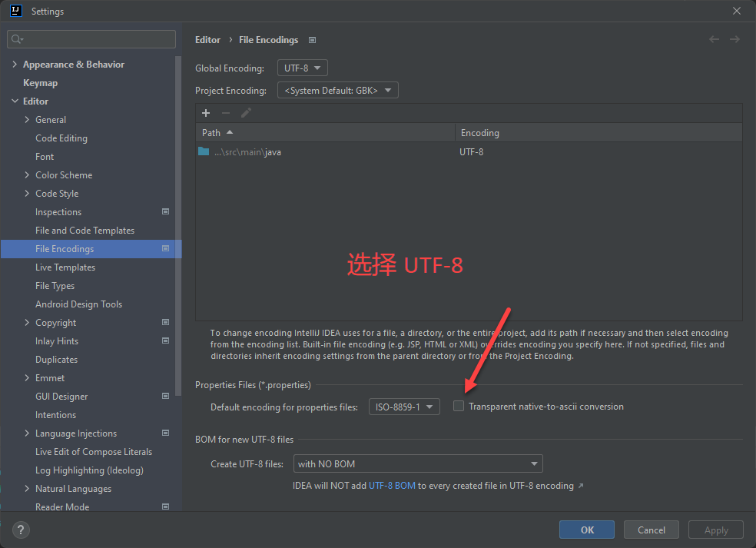Click the project icon beside Inspections
Image resolution: width=756 pixels, height=548 pixels.
165,212
